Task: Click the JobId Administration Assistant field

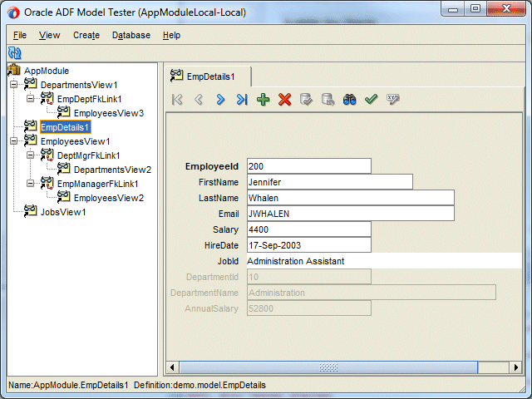Action: [384, 261]
